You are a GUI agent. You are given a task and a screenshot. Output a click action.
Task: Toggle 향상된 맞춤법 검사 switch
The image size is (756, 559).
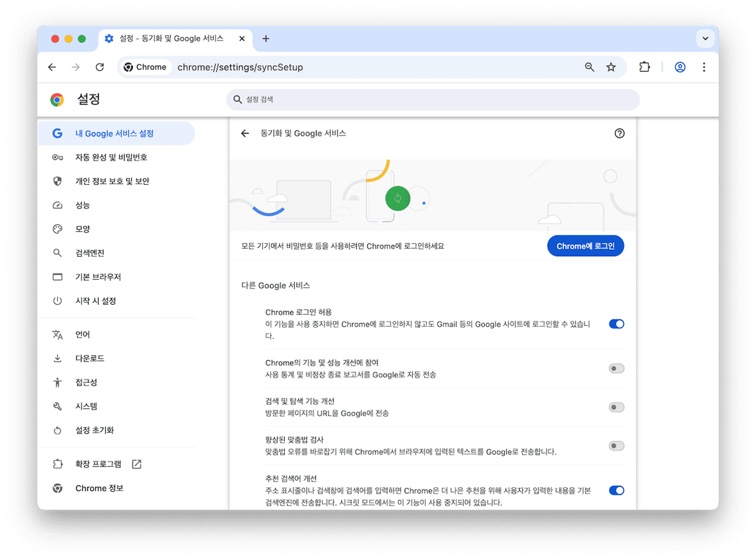tap(616, 446)
